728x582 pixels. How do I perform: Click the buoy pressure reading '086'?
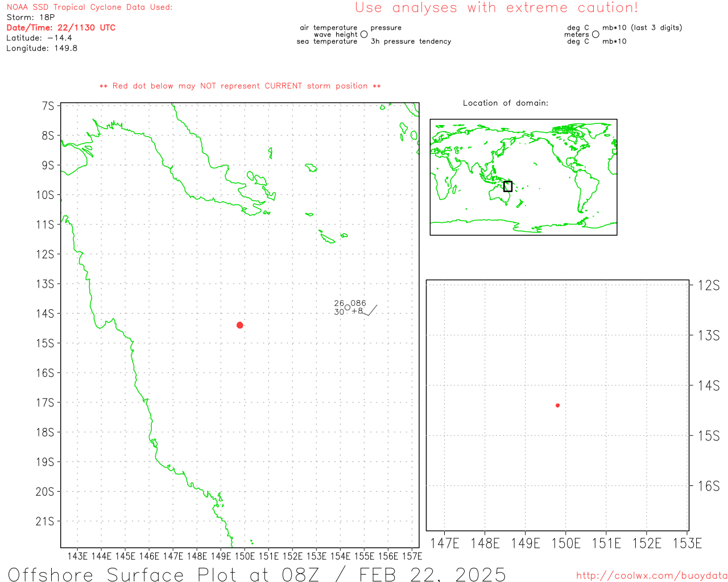pos(358,304)
